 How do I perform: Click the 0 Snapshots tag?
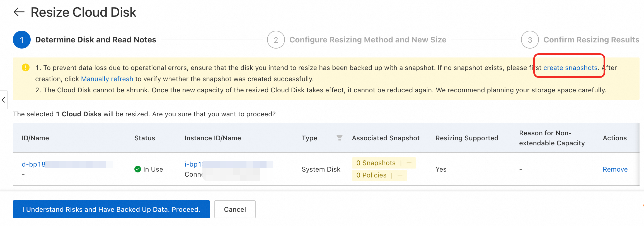(376, 163)
